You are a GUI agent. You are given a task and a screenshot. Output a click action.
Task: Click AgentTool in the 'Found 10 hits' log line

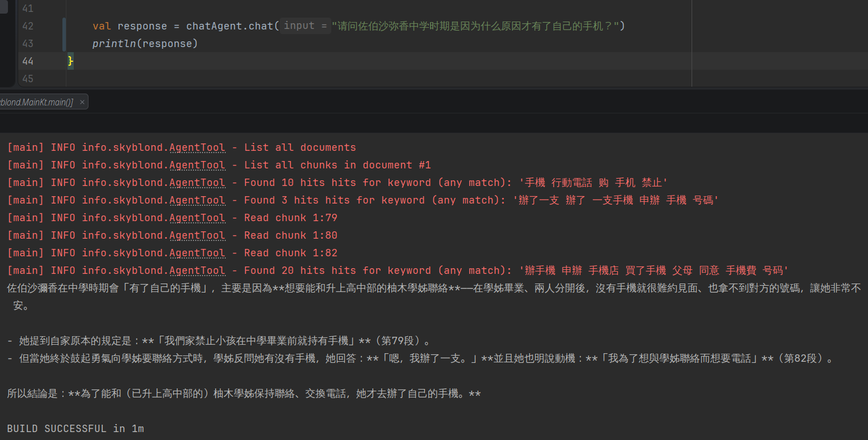[197, 183]
